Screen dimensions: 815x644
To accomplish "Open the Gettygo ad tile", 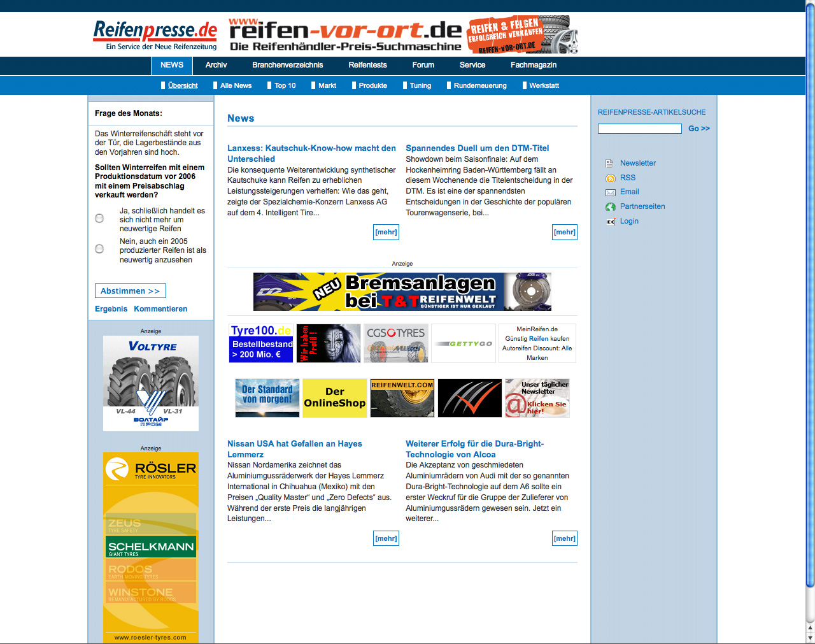I will pyautogui.click(x=463, y=343).
